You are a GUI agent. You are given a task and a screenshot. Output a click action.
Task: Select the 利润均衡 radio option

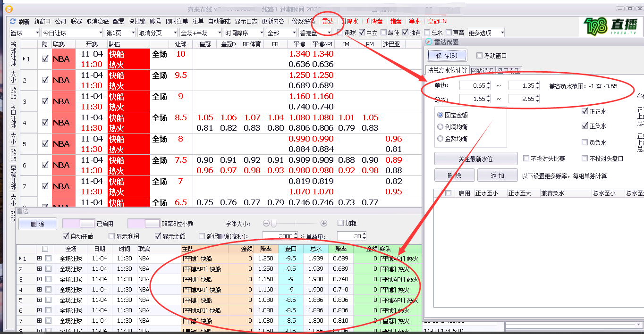(x=441, y=127)
